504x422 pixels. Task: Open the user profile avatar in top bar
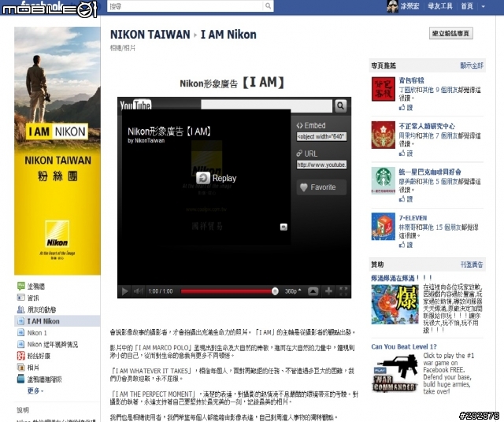point(392,6)
